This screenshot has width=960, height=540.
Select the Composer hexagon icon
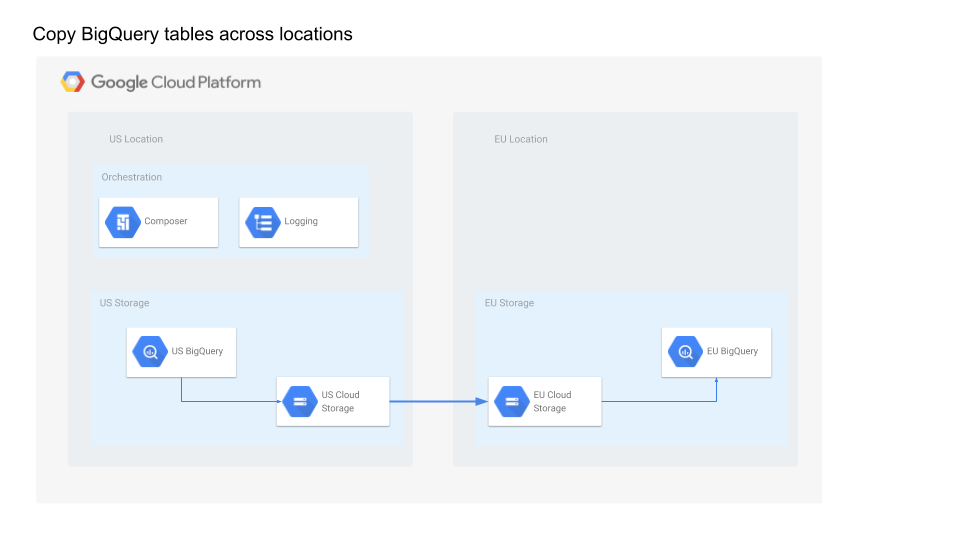(123, 222)
